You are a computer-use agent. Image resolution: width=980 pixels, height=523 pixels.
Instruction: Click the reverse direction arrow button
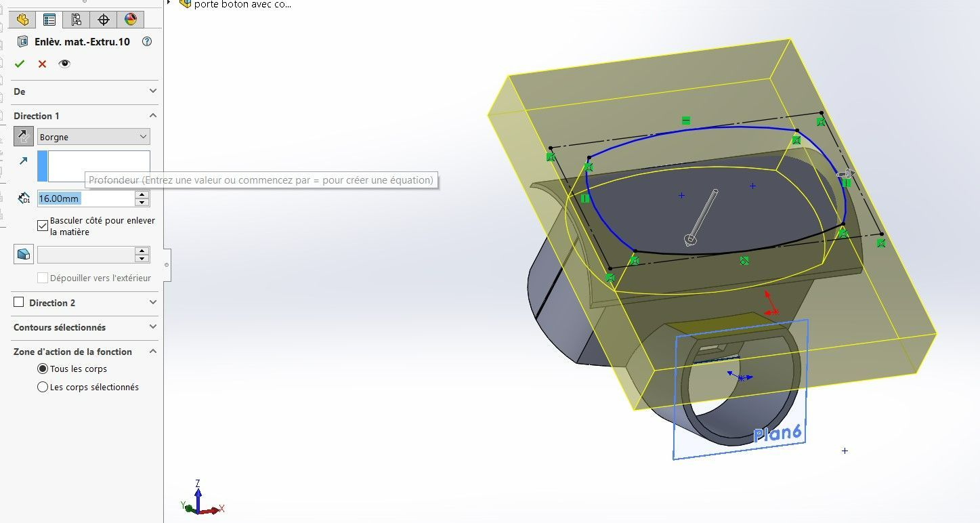pos(24,137)
